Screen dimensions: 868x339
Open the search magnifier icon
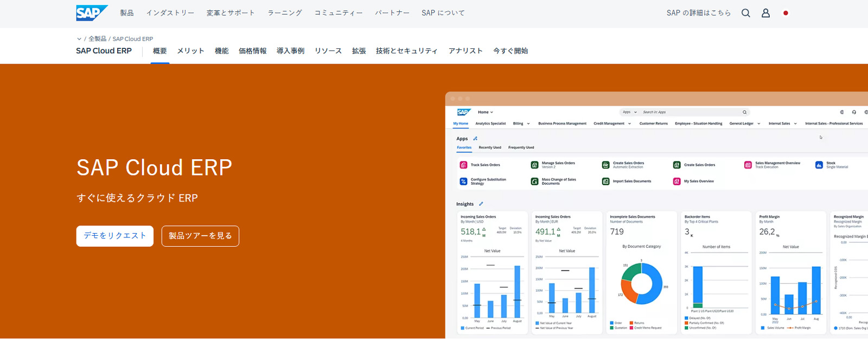746,13
